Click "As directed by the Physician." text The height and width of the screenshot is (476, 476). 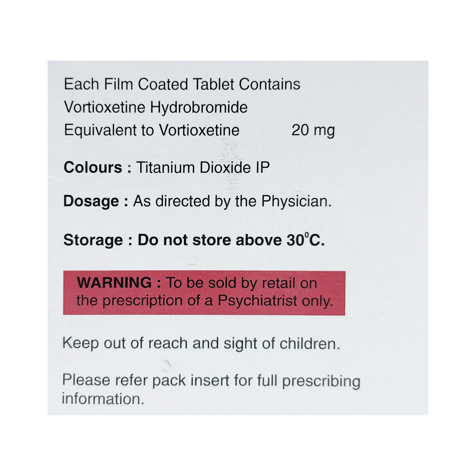pos(232,201)
